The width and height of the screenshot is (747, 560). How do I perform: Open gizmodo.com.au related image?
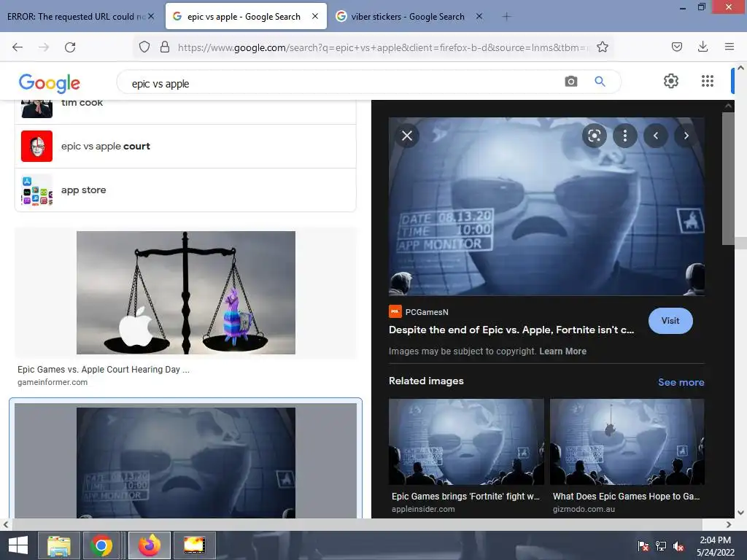coord(627,441)
